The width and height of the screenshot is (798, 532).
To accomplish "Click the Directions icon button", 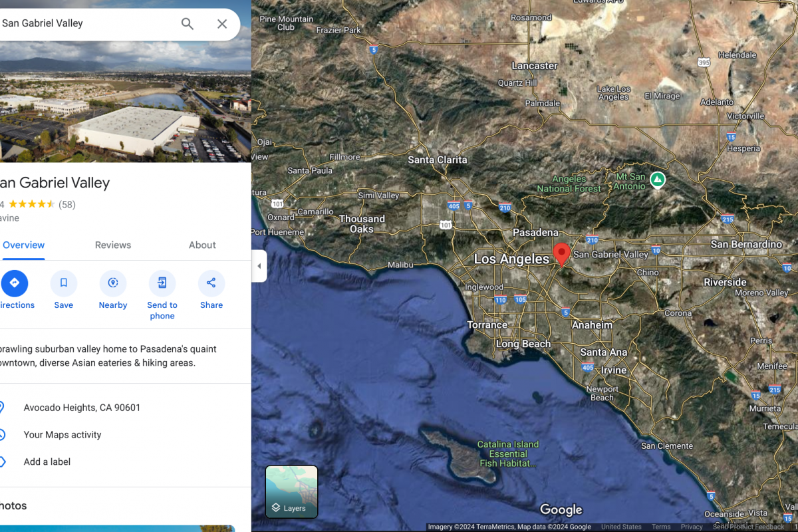I will pyautogui.click(x=15, y=283).
